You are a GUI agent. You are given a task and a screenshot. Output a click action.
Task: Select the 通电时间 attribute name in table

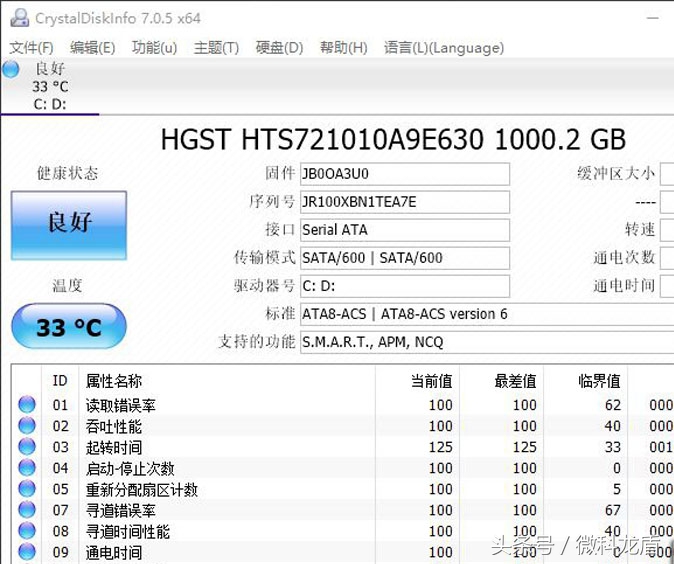tap(113, 553)
